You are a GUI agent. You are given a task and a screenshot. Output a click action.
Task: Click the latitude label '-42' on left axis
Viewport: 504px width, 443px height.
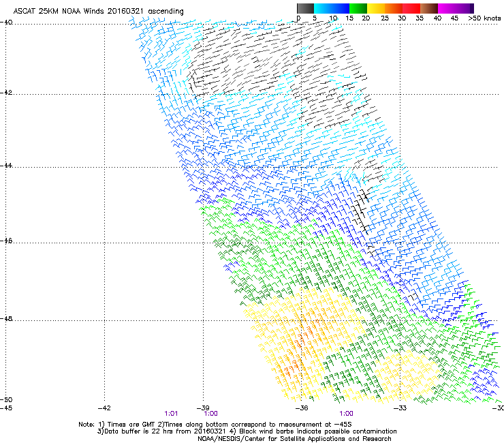pos(6,92)
